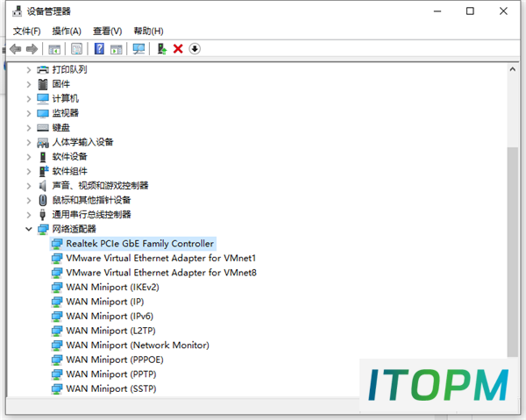
Task: Expand the 声音、视频和游戏控制器 node
Action: [29, 186]
